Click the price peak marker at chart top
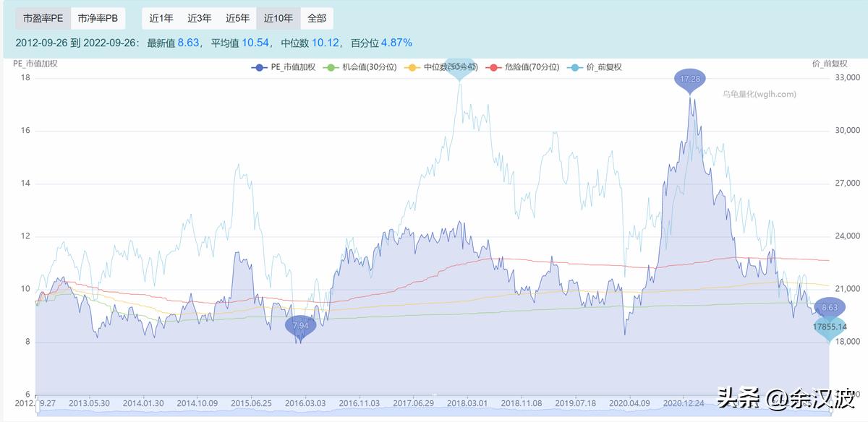 [x=459, y=67]
